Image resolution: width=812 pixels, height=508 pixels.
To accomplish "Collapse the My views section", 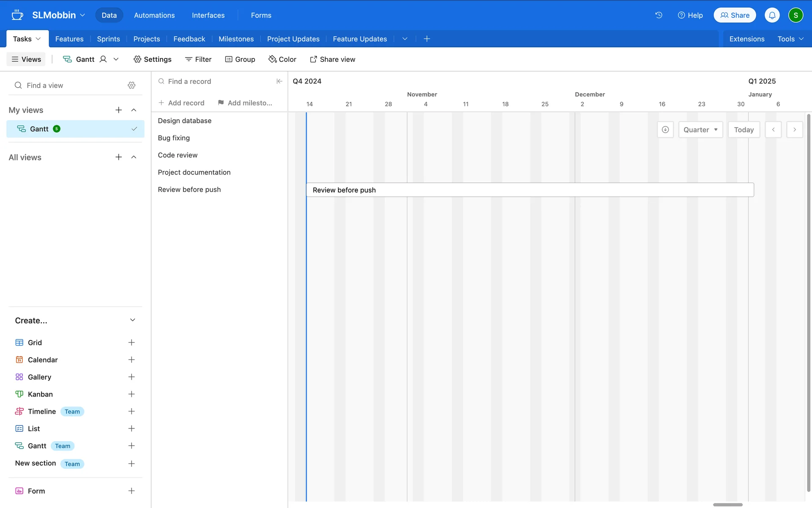I will 134,110.
